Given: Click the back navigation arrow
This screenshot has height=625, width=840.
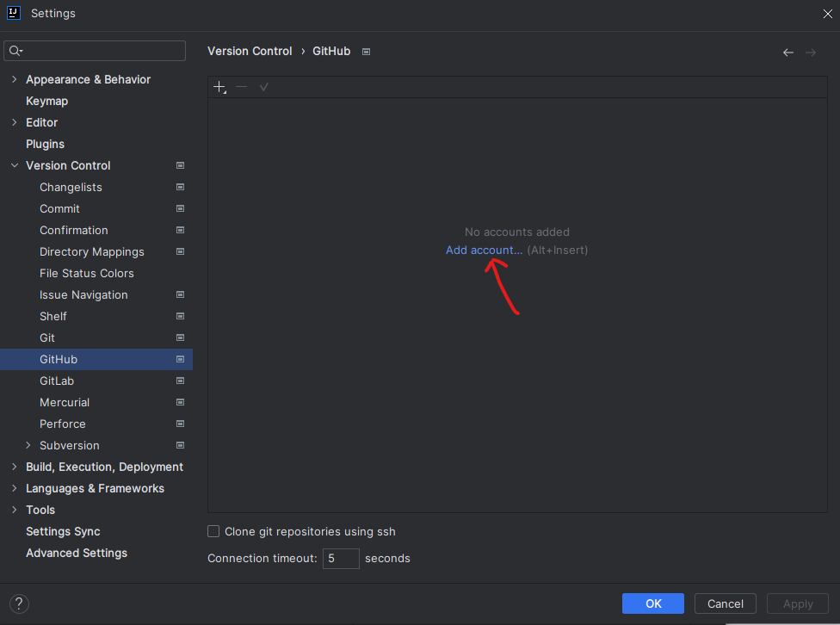Looking at the screenshot, I should click(x=787, y=52).
